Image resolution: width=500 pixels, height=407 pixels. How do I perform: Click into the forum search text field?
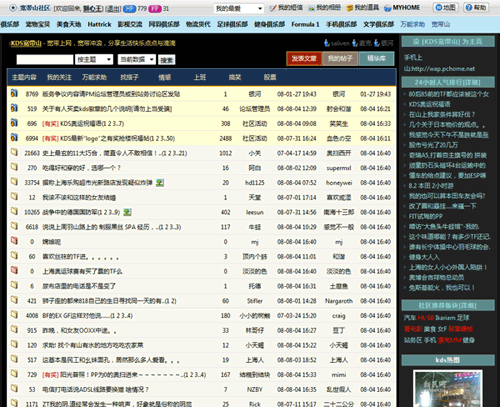[45, 60]
